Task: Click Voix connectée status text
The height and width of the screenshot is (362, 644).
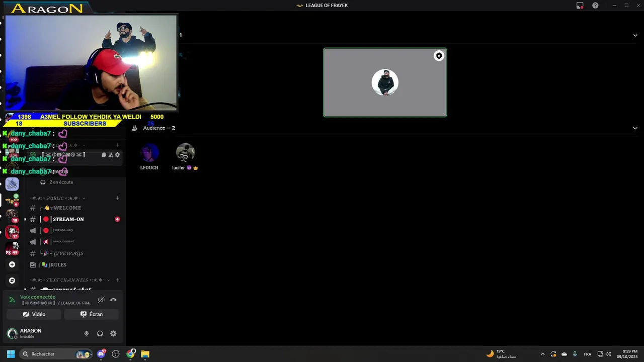Action: point(38,297)
